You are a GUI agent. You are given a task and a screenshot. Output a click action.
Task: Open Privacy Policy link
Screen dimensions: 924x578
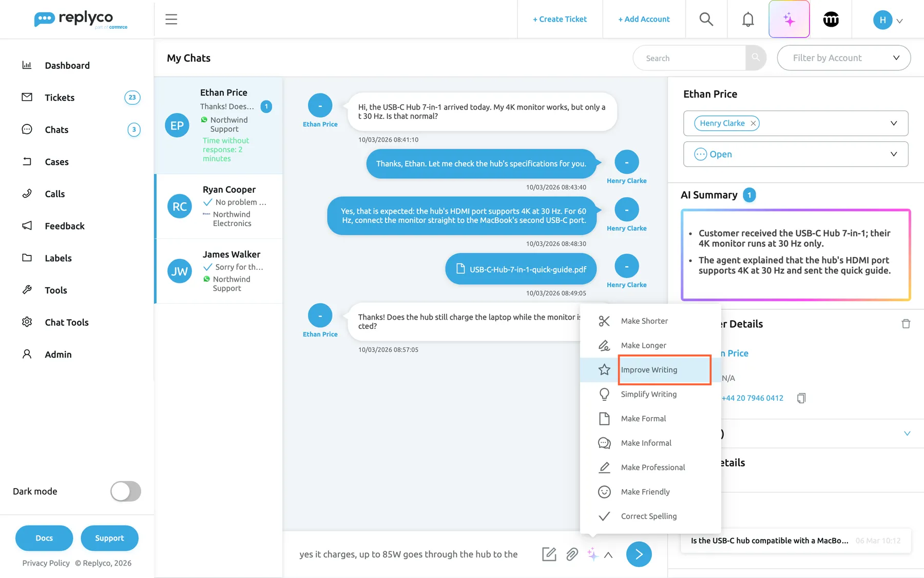point(46,563)
